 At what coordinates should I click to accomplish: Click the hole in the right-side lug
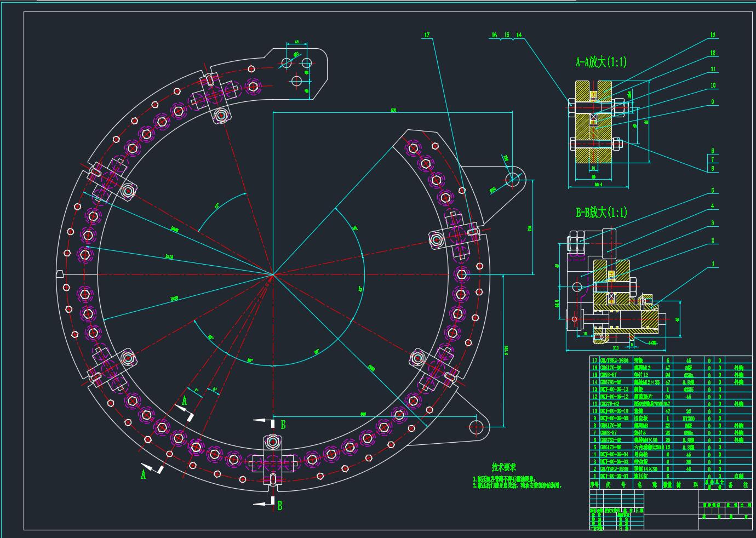[513, 178]
